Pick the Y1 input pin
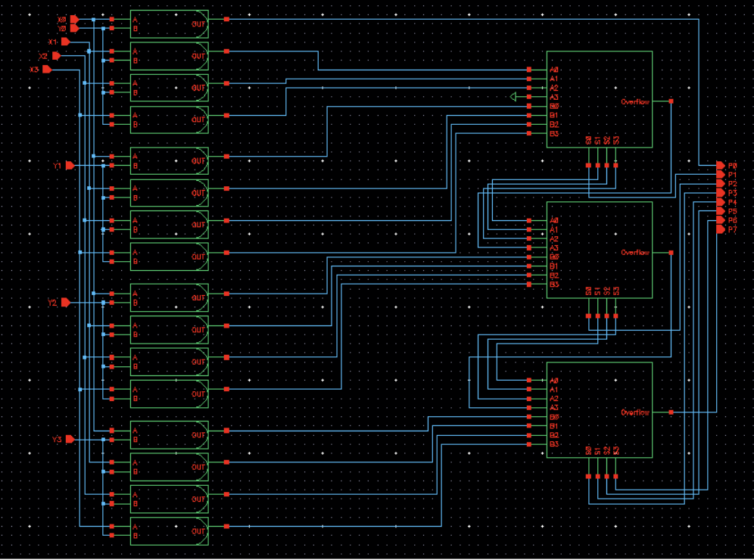The width and height of the screenshot is (754, 560). click(x=70, y=165)
